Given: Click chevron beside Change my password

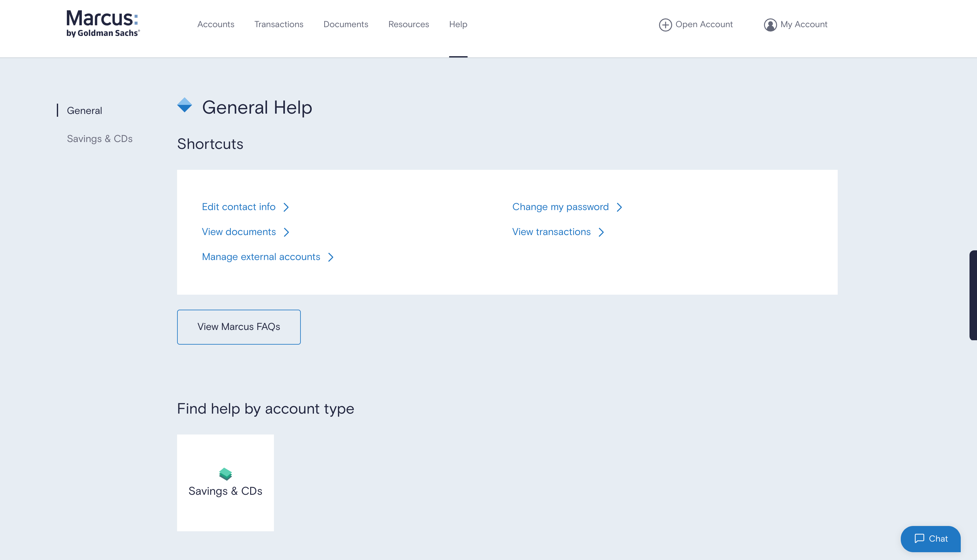Looking at the screenshot, I should 619,207.
